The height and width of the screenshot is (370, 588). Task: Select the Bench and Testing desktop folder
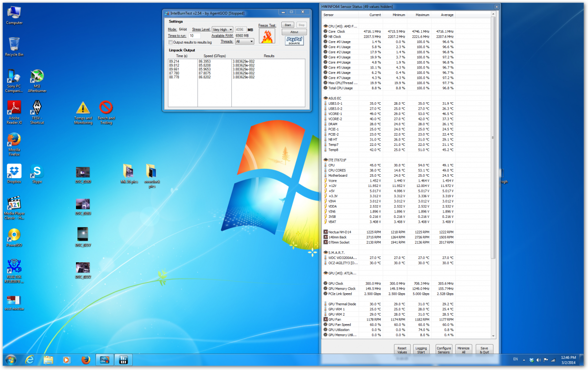point(106,113)
